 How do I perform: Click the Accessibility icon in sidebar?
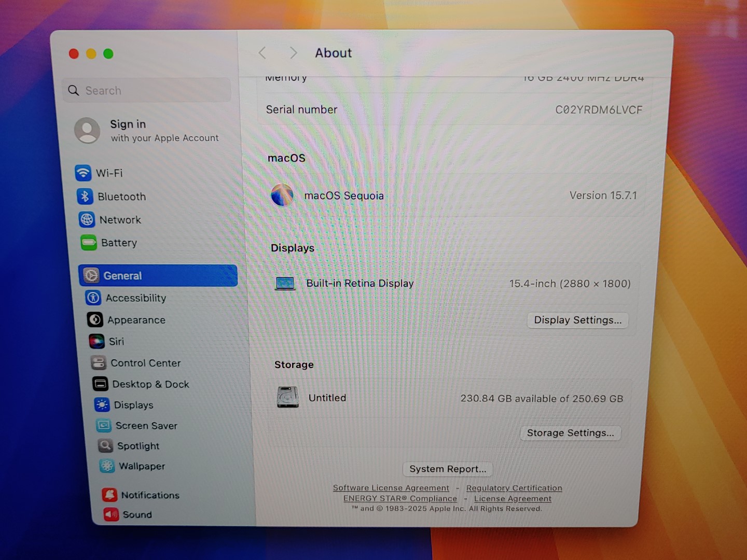coord(93,298)
